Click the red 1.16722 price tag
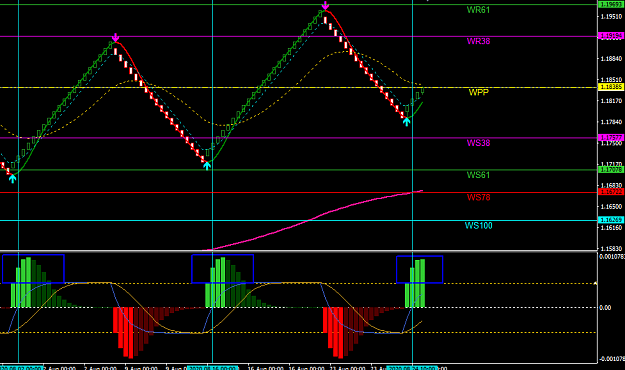This screenshot has width=625, height=370. coord(611,192)
